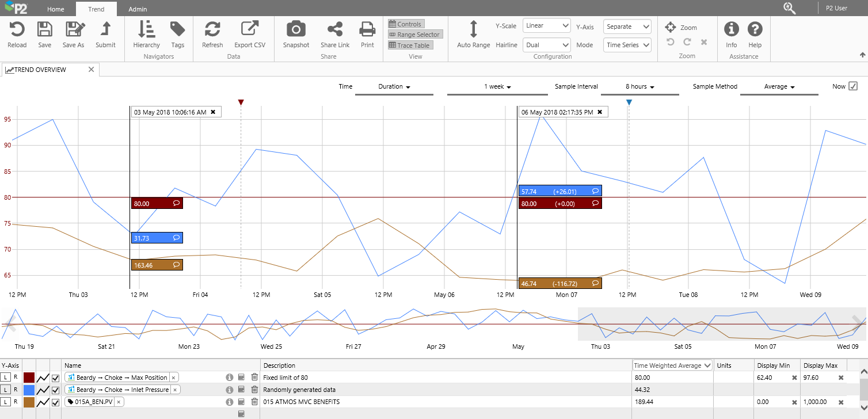Close the 03 May 2018 hairline label
The width and height of the screenshot is (868, 419).
[x=213, y=112]
